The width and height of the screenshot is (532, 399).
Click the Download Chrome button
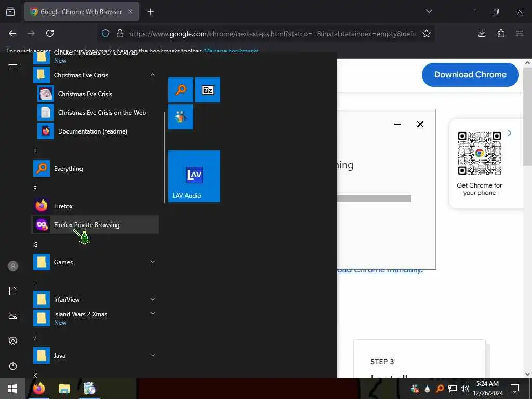(470, 75)
